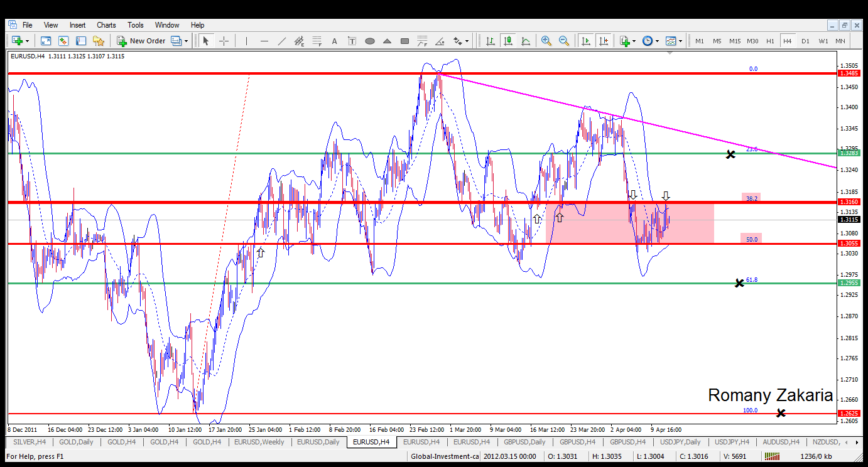Open the Insert menu

[78, 25]
